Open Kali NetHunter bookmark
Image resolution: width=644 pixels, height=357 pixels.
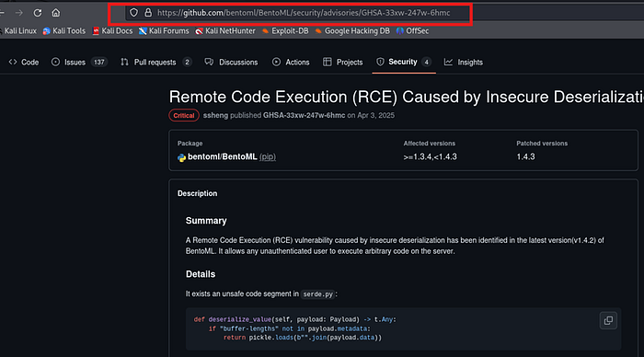click(225, 30)
